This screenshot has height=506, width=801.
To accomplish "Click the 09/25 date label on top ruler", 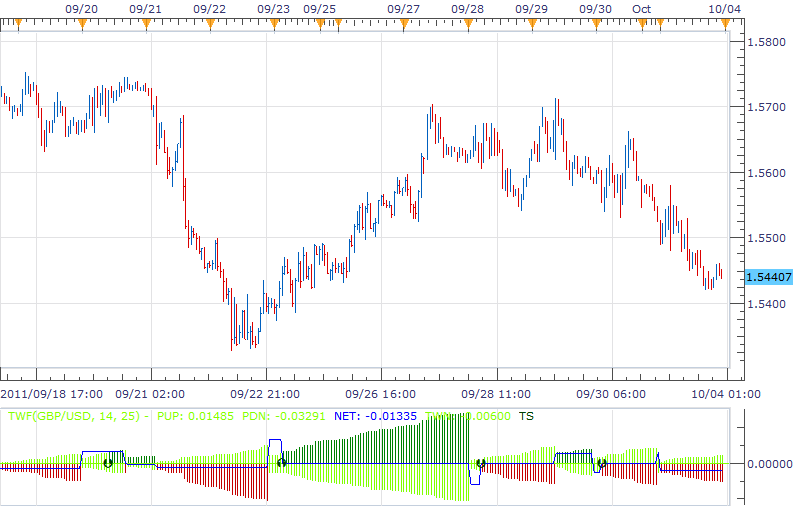I will (x=319, y=9).
